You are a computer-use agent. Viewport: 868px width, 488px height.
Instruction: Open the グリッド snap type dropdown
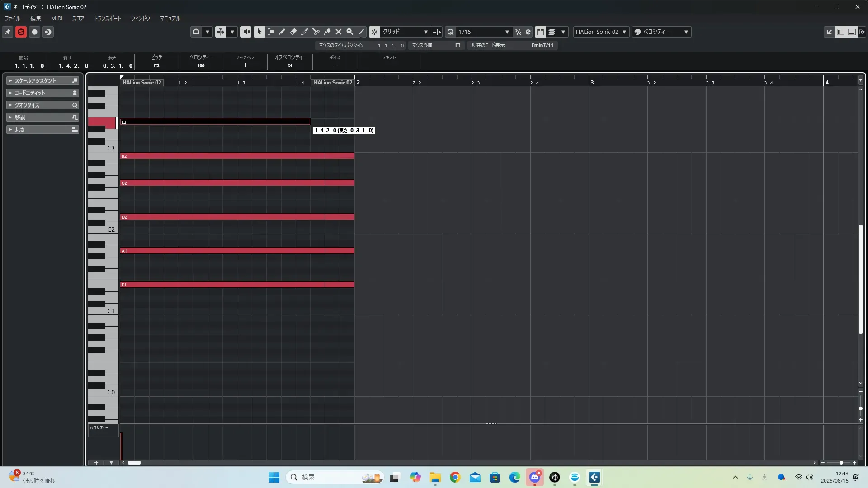(x=425, y=32)
